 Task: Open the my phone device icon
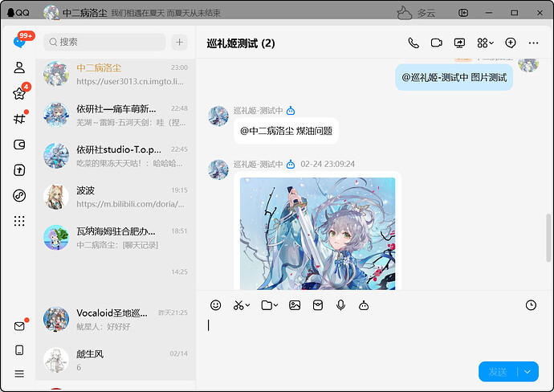coord(19,350)
